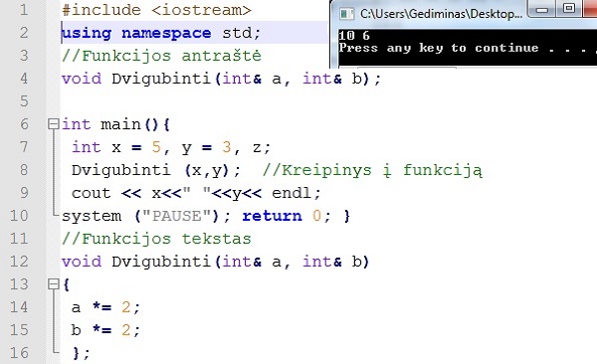Click the console window application icon
This screenshot has width=597, height=364.
point(346,14)
